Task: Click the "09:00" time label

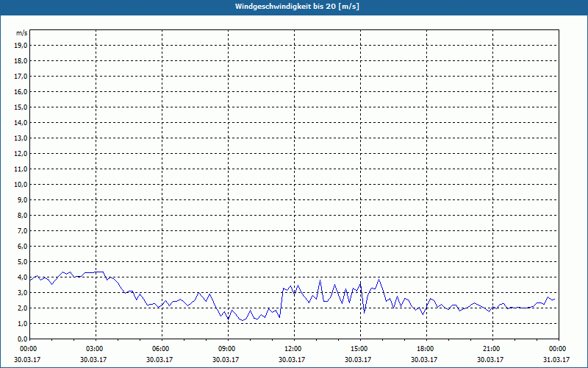Action: (x=228, y=349)
